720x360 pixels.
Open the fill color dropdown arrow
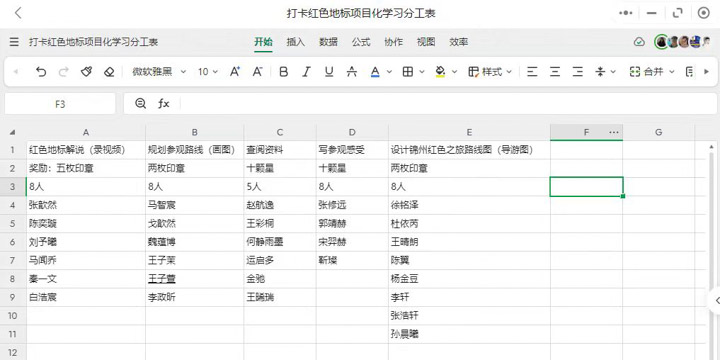point(455,72)
